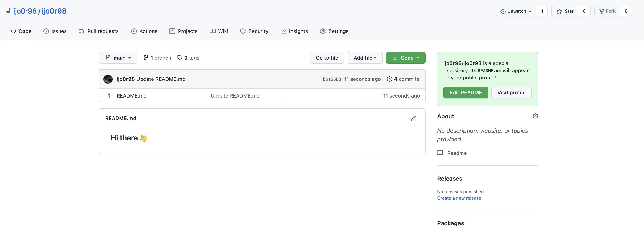The width and height of the screenshot is (644, 228).
Task: Click Create a new release link
Action: [x=459, y=198]
